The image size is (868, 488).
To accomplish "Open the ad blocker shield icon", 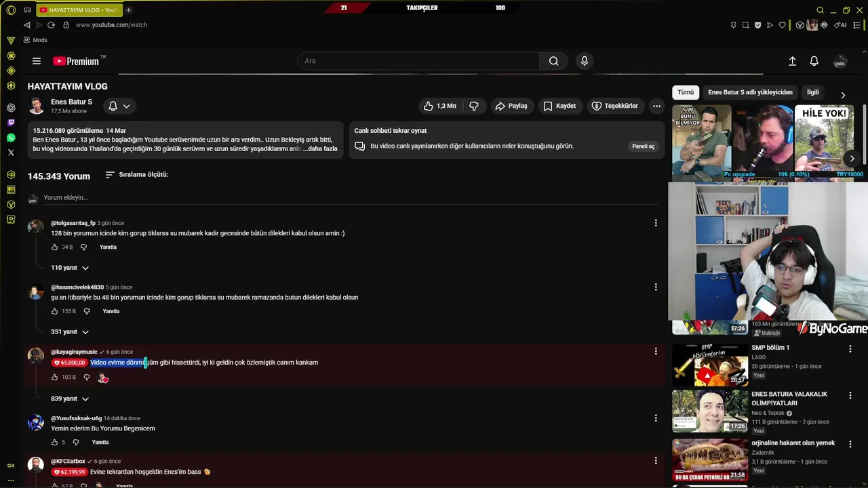I will point(757,25).
